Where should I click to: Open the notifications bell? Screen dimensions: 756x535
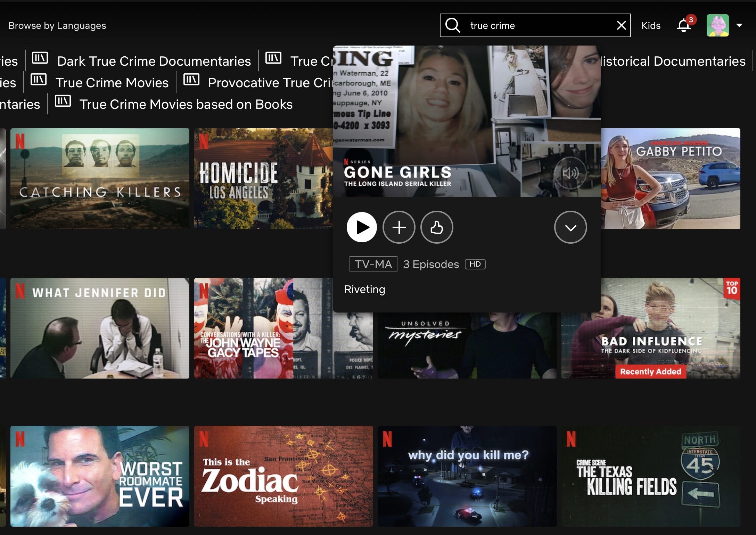[x=684, y=25]
